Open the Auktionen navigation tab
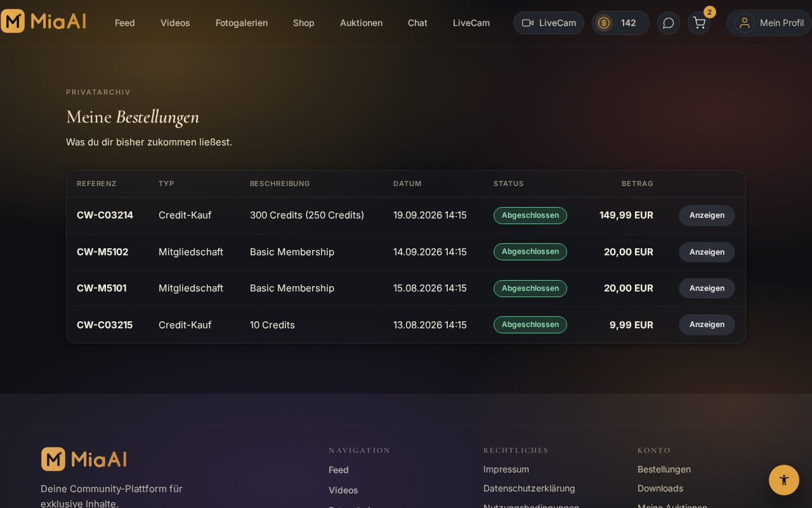Image resolution: width=812 pixels, height=508 pixels. click(361, 23)
